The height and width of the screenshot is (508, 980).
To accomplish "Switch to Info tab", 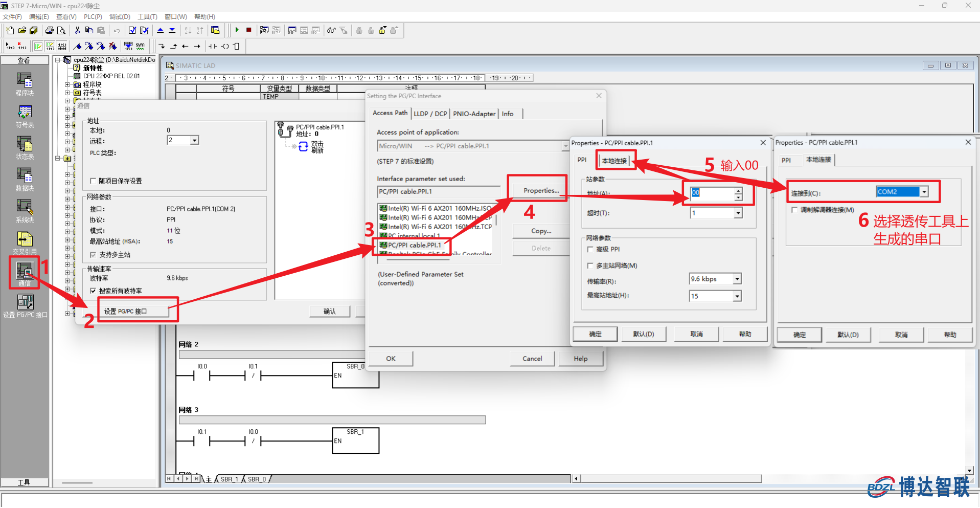I will (508, 114).
